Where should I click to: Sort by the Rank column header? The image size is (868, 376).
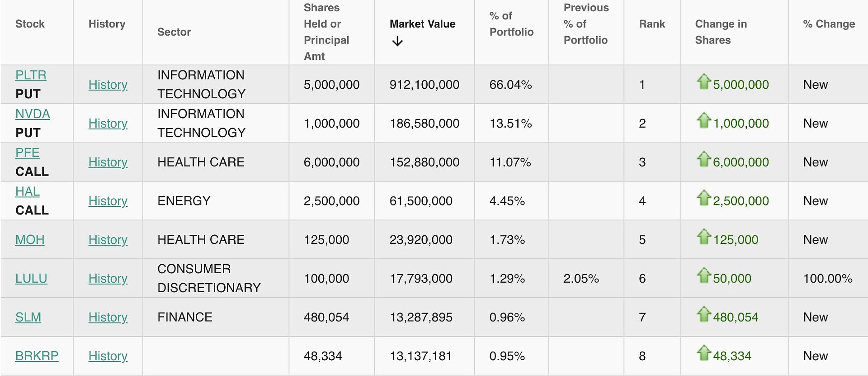click(651, 24)
